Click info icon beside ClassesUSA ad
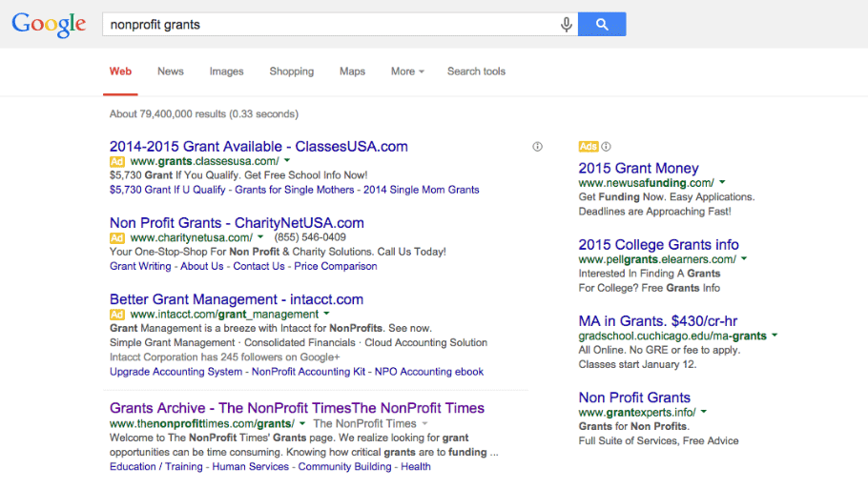This screenshot has width=868, height=489. point(538,147)
